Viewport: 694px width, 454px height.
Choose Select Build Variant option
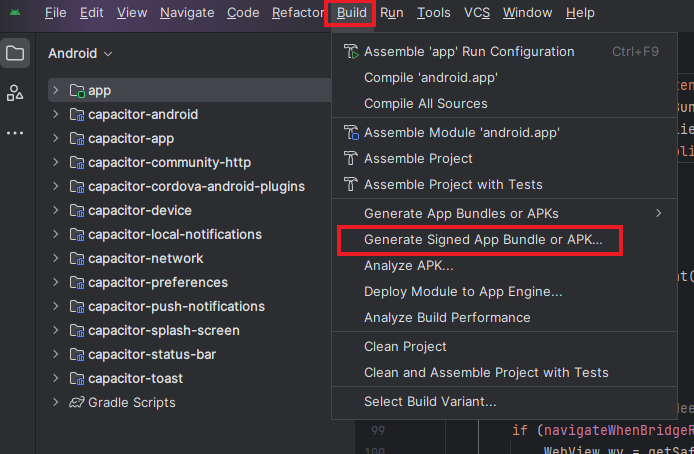pyautogui.click(x=430, y=401)
